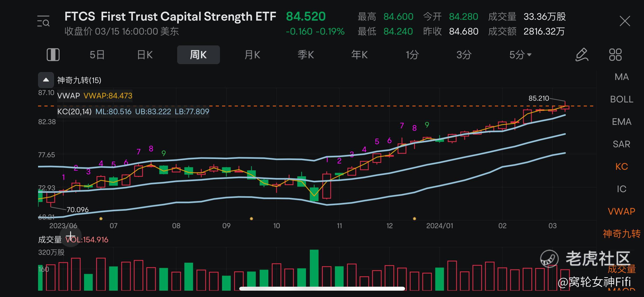644x297 pixels.
Task: Tap the orange event dot near 2024/01
Action: (x=415, y=219)
